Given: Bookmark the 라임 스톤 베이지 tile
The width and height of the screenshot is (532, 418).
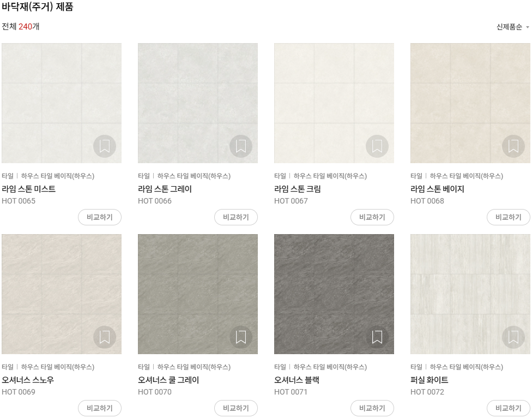Looking at the screenshot, I should pos(513,146).
